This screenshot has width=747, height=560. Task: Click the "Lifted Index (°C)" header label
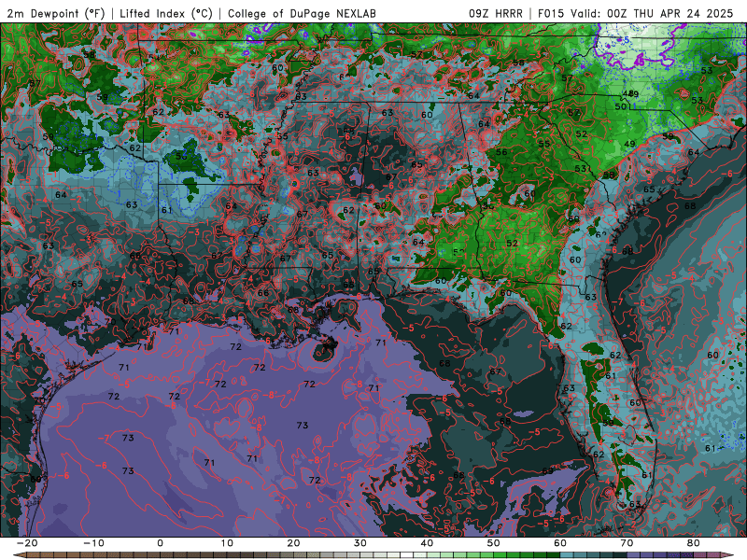point(166,14)
